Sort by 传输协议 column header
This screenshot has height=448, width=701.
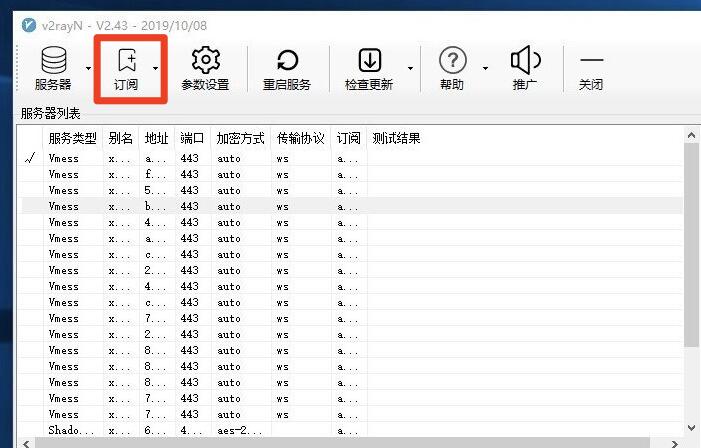(301, 138)
